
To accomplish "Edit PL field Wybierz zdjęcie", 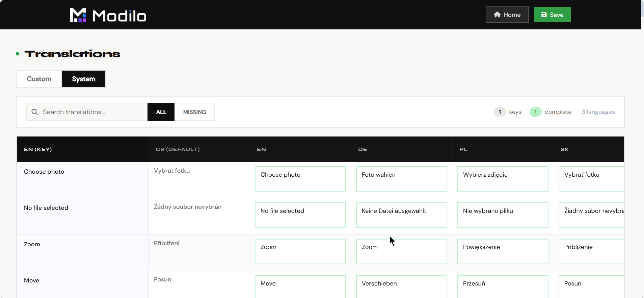I will click(x=503, y=179).
